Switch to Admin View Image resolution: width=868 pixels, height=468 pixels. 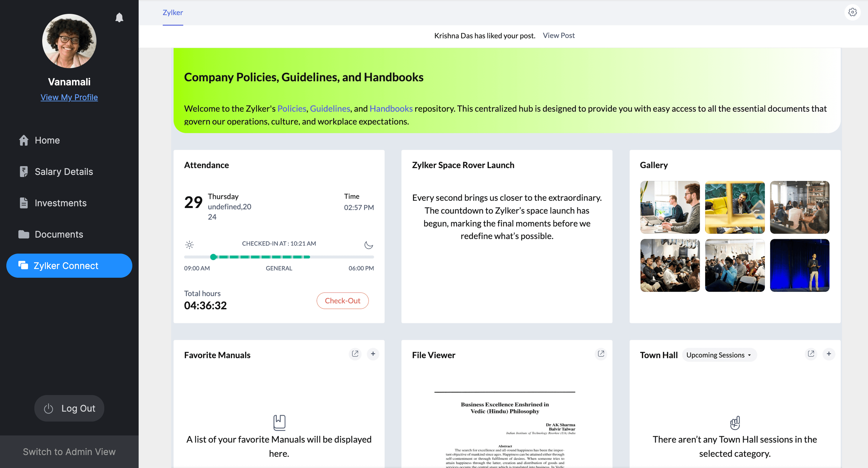(x=69, y=452)
